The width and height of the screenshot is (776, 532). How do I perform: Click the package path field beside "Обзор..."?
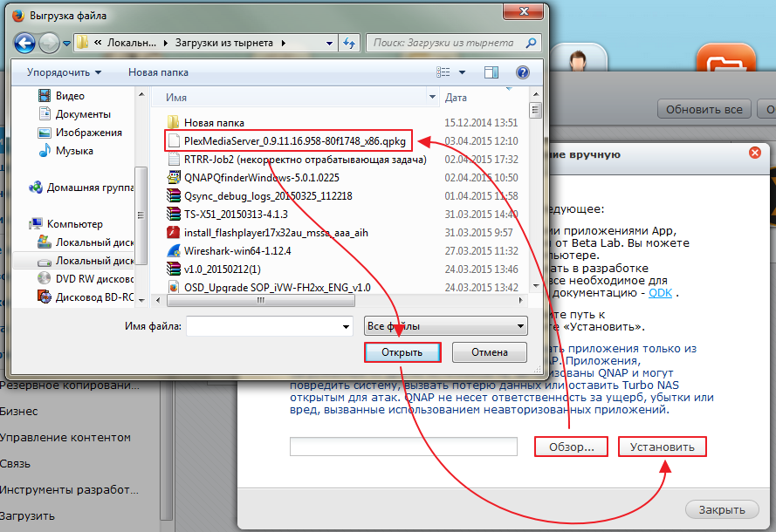pos(403,447)
